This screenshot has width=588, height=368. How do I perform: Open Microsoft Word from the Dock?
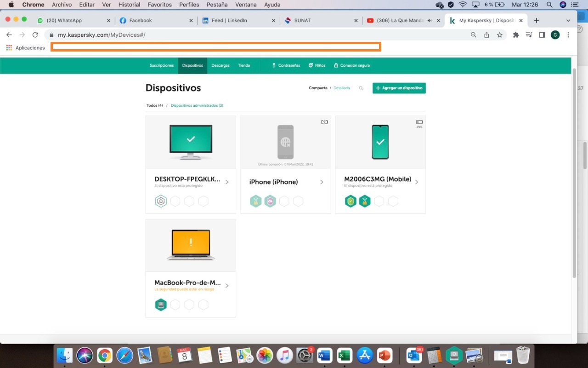click(324, 356)
